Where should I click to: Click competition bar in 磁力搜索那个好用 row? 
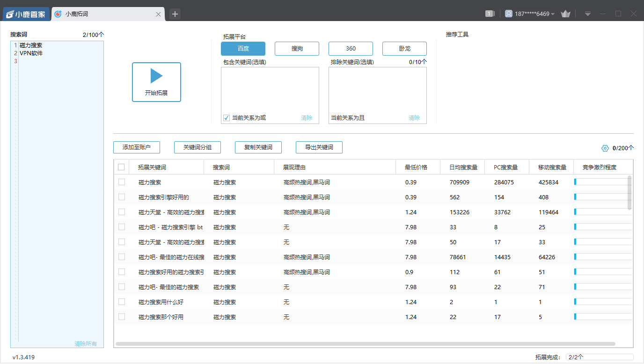[x=603, y=317]
